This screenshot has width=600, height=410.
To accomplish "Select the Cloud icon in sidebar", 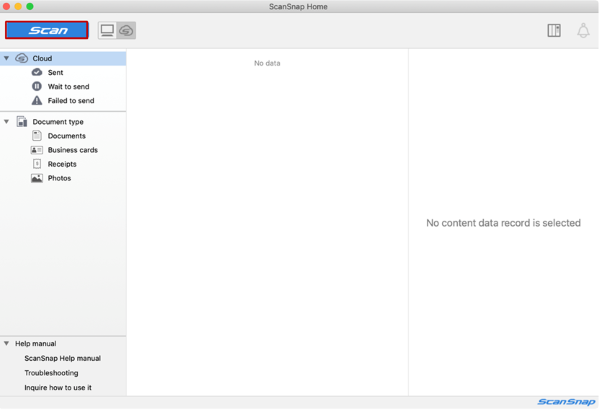I will [x=21, y=58].
